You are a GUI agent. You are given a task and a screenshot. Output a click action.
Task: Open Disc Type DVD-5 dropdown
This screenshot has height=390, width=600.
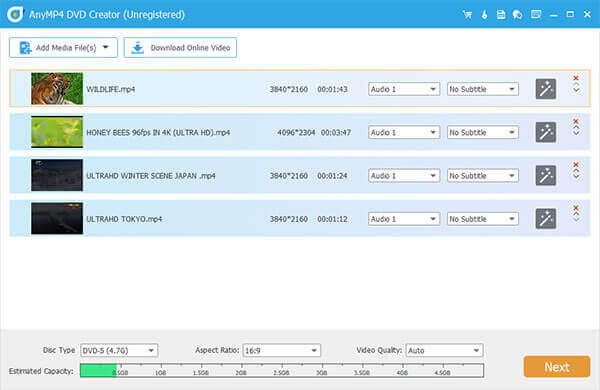(119, 350)
